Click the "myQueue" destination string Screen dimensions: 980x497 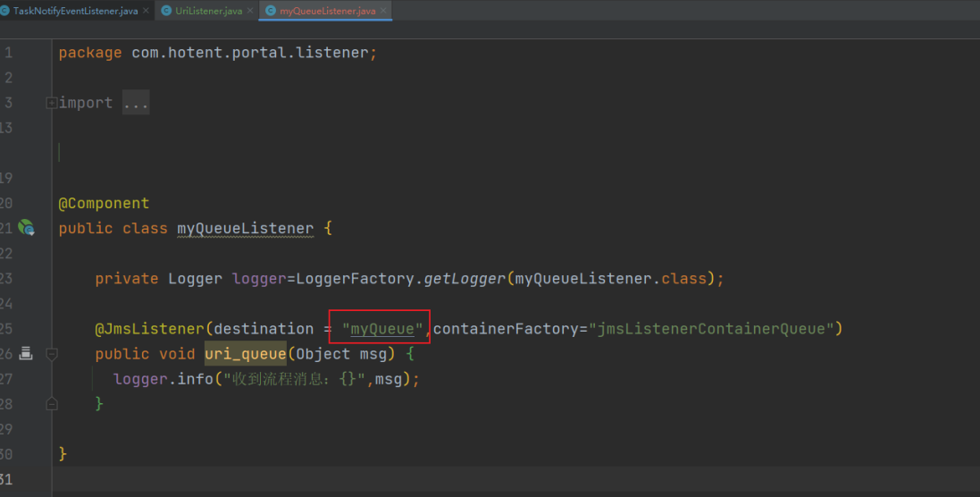(x=381, y=329)
